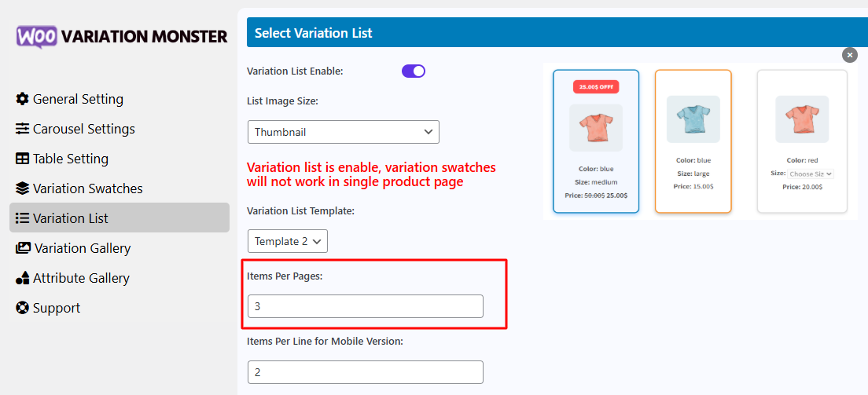
Task: Click the Variation Gallery images icon
Action: pyautogui.click(x=23, y=248)
